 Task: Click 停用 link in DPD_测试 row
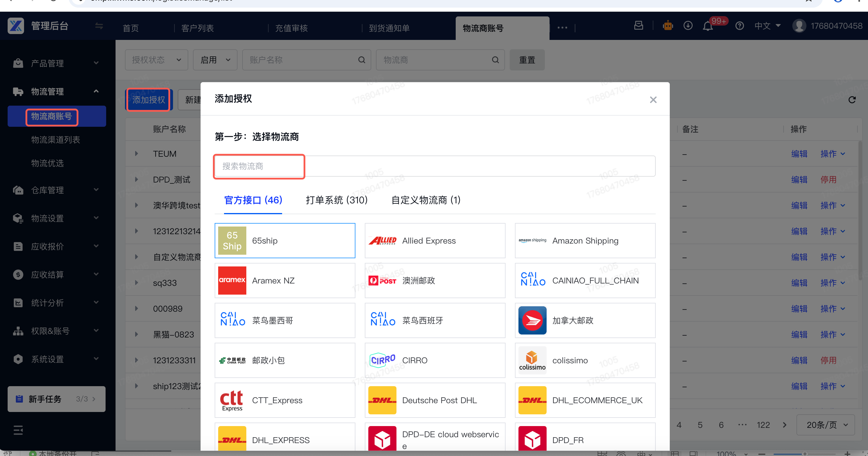pos(828,180)
